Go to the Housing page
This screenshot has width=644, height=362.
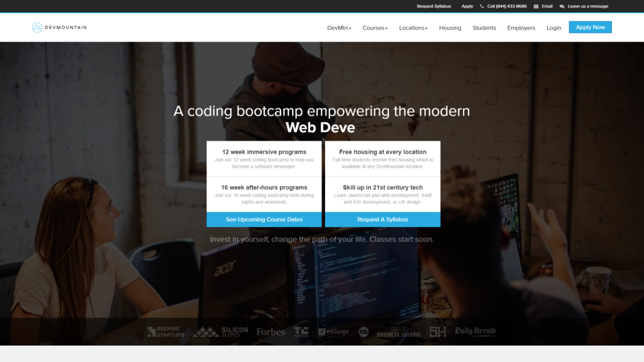click(x=450, y=28)
